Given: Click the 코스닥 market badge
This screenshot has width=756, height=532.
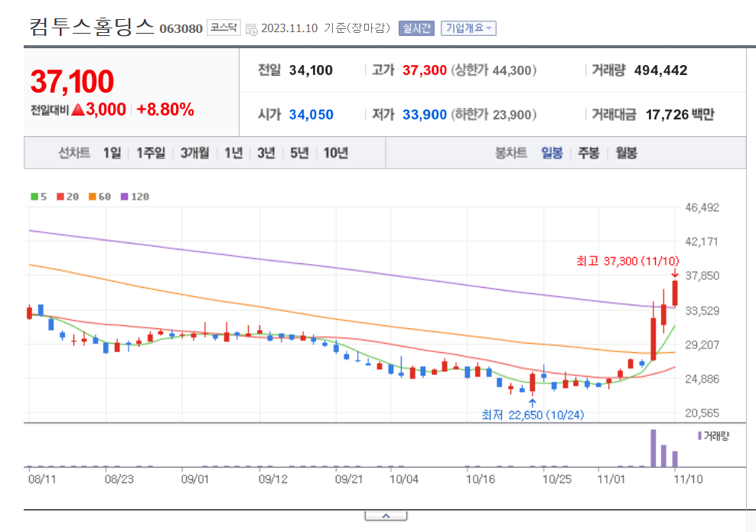Looking at the screenshot, I should point(223,28).
